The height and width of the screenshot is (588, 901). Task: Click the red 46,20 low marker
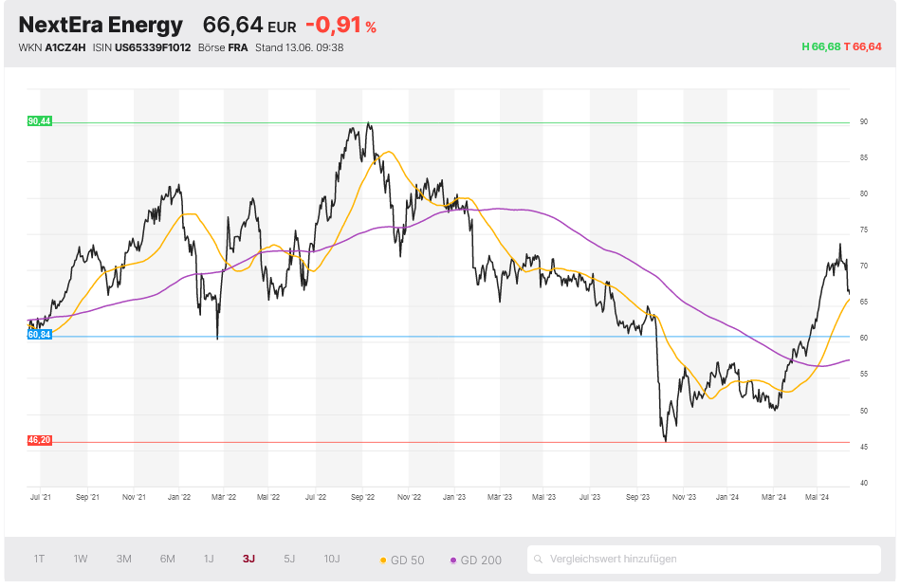pyautogui.click(x=40, y=440)
